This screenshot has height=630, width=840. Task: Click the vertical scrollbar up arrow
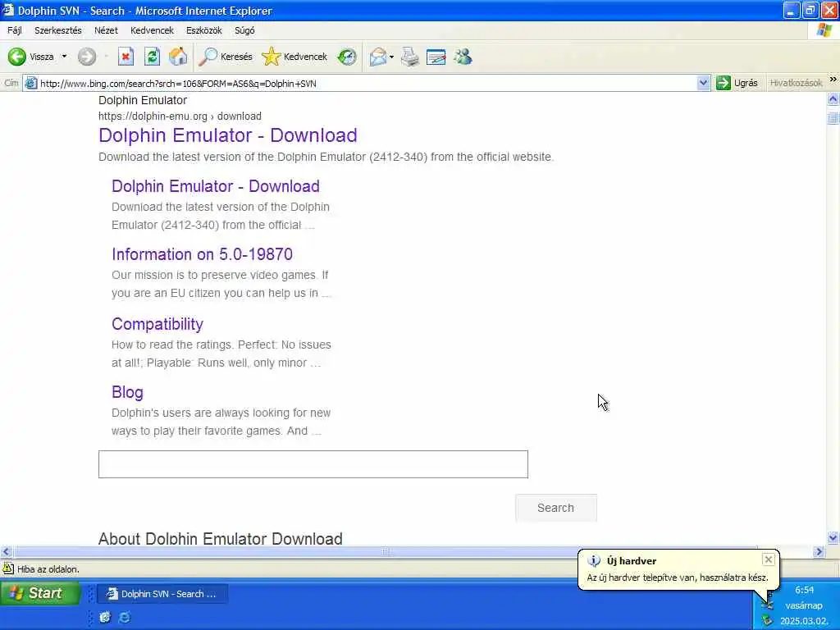[833, 99]
